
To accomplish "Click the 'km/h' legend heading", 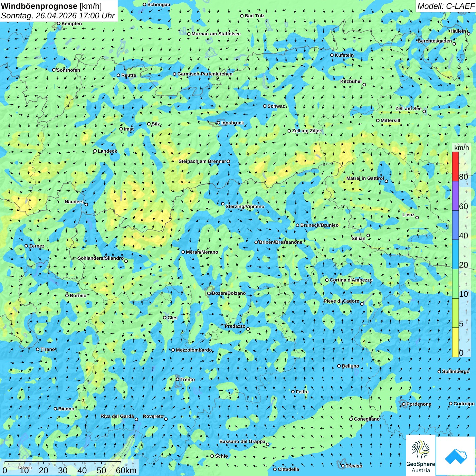I will point(461,148).
